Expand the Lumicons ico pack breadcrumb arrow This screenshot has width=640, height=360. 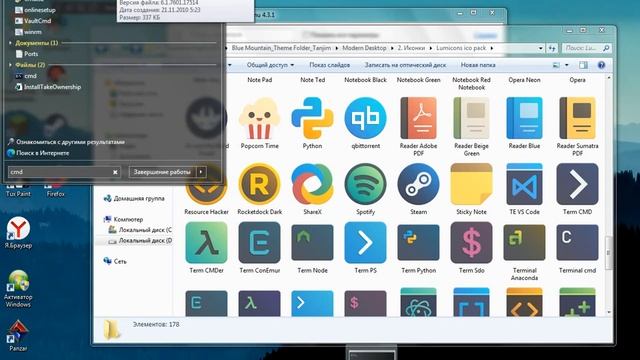491,48
